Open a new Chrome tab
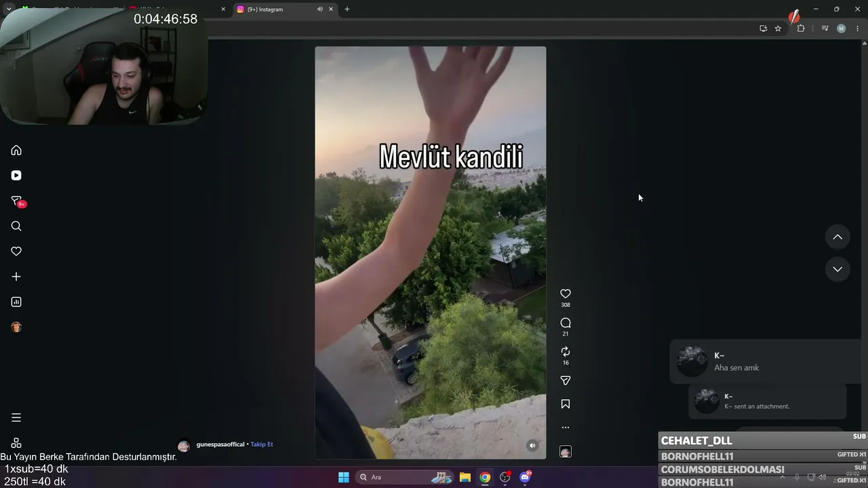The height and width of the screenshot is (488, 868). [x=347, y=9]
